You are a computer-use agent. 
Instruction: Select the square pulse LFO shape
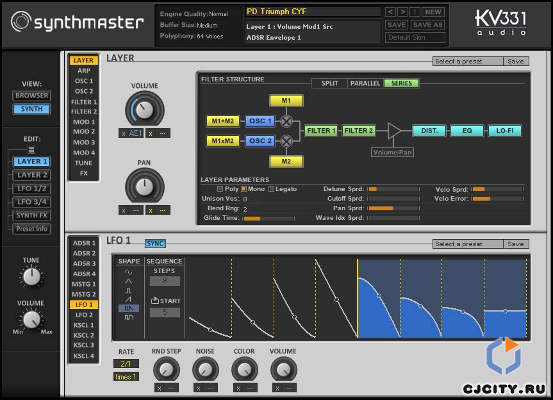click(129, 290)
